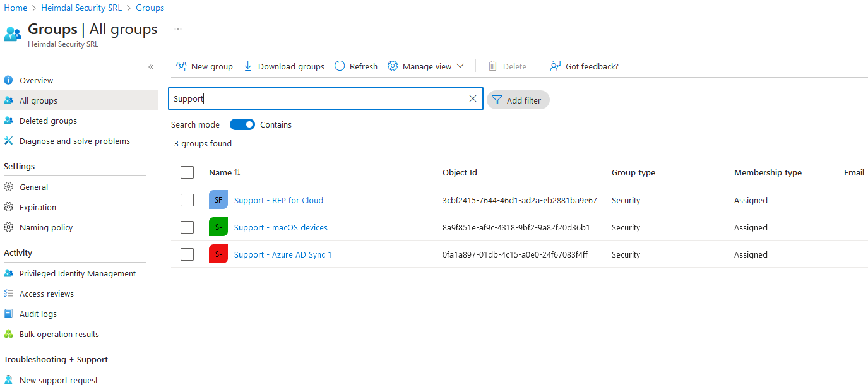868x392 pixels.
Task: Click the Delete trash can icon
Action: (493, 66)
